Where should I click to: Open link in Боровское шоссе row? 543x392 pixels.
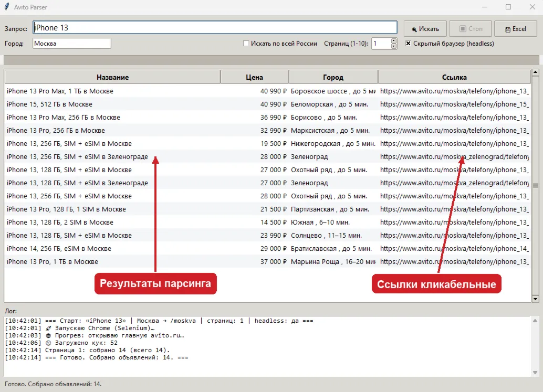[454, 91]
